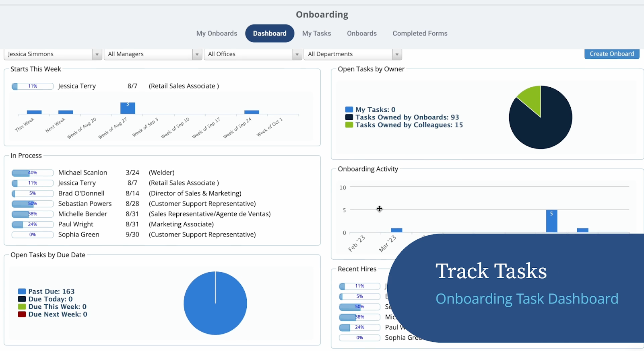Click the Past Due: 163 legend label
The height and width of the screenshot is (351, 644).
(x=52, y=291)
